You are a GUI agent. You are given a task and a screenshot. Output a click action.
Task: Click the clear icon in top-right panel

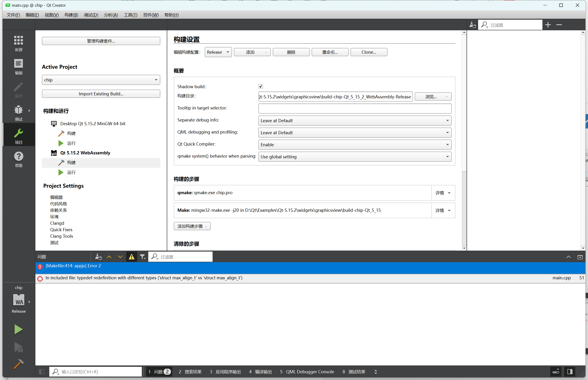pos(473,25)
